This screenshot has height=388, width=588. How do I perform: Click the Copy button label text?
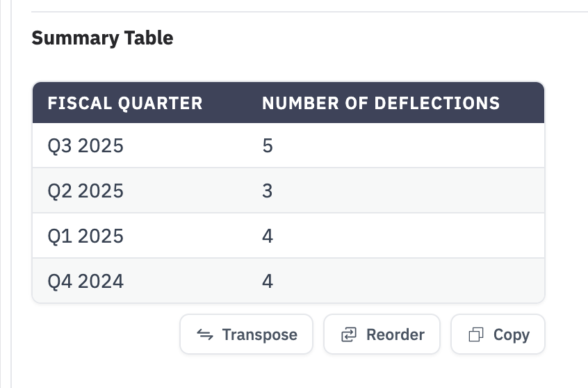tap(512, 334)
